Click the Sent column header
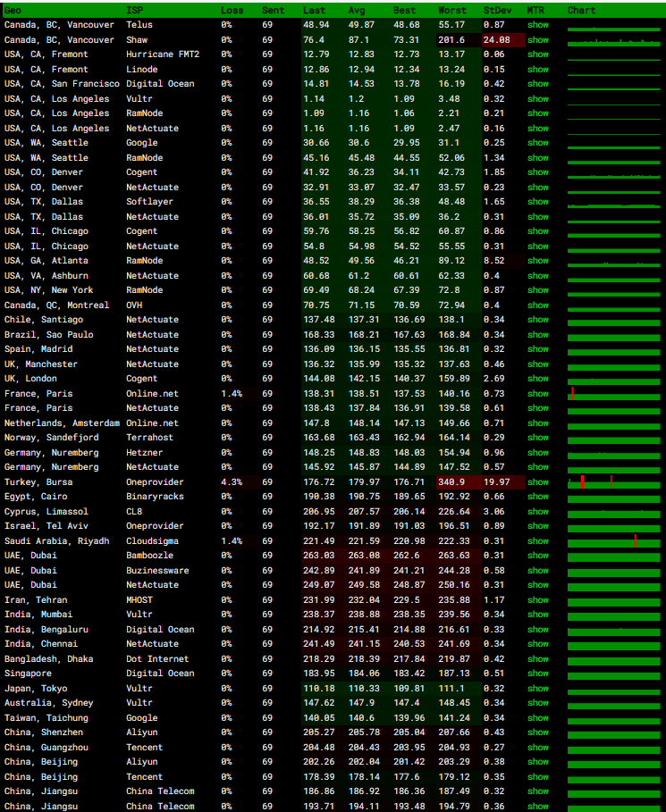The width and height of the screenshot is (666, 812). click(x=274, y=11)
